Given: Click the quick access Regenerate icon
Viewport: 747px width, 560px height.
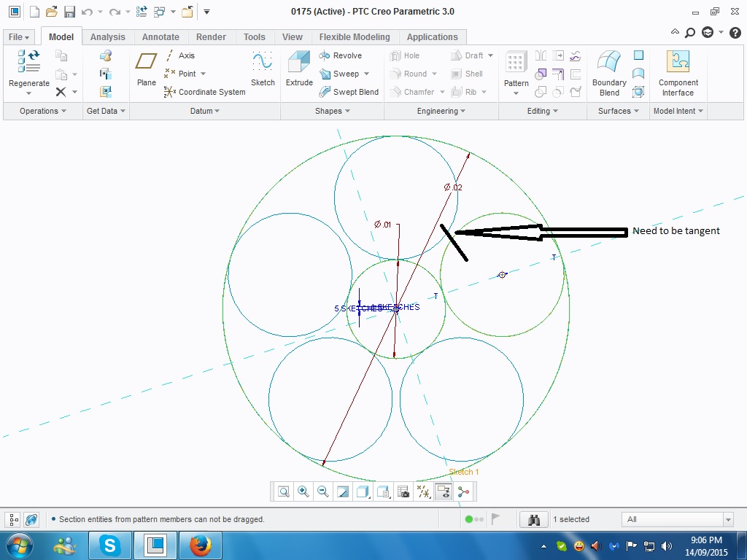Looking at the screenshot, I should [x=142, y=12].
